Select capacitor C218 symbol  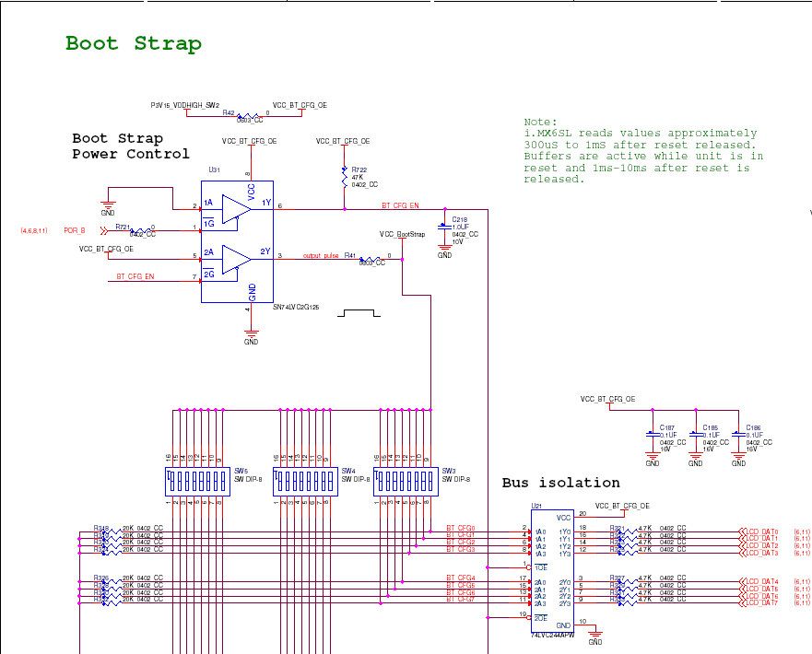[x=444, y=228]
